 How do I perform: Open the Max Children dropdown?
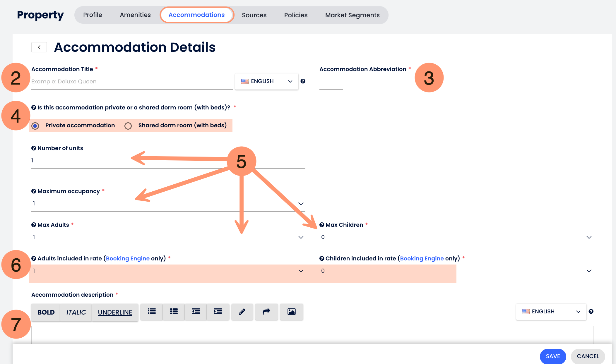(x=589, y=237)
